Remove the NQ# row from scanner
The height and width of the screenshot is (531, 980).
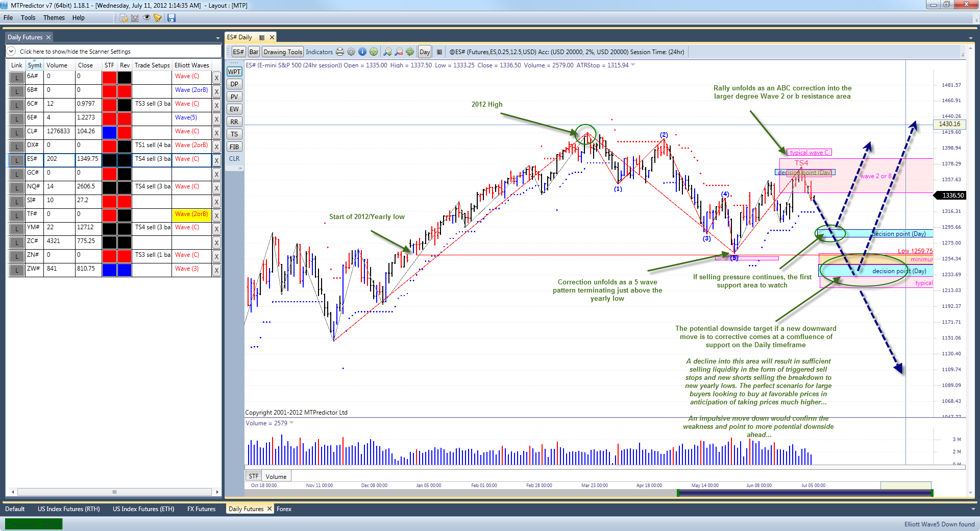216,188
